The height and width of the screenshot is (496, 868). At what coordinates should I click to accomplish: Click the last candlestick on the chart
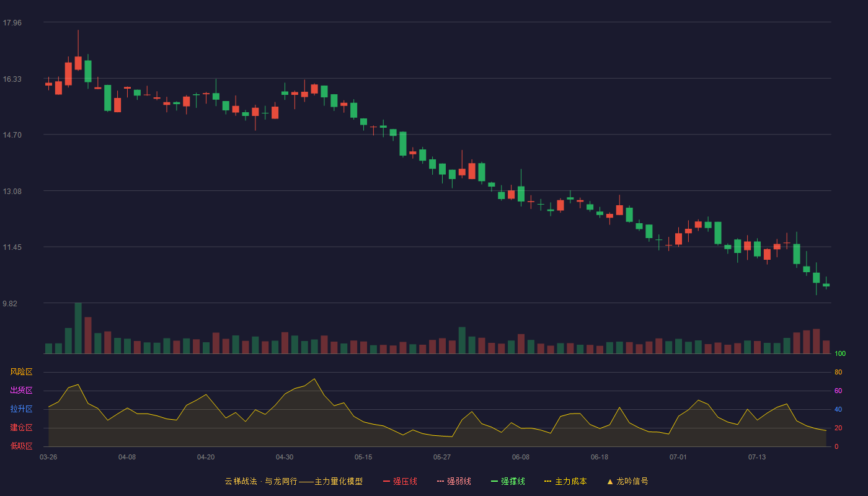(x=826, y=285)
